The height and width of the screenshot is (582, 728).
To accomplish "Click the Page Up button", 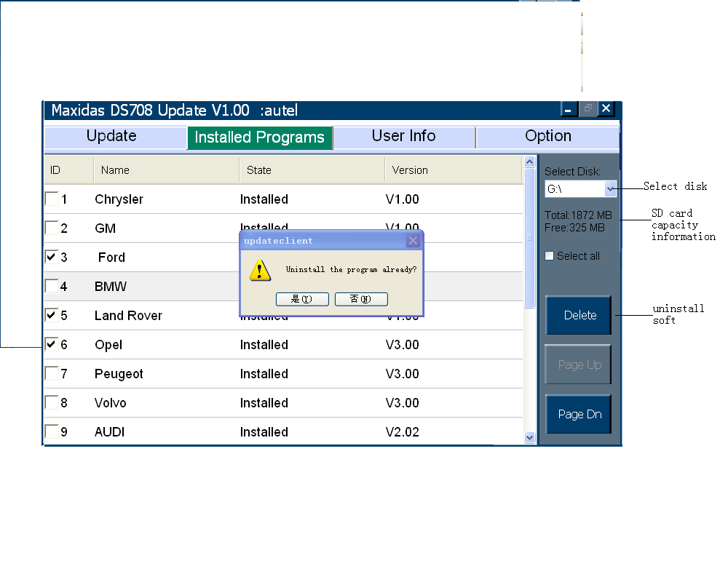I will pos(579,364).
